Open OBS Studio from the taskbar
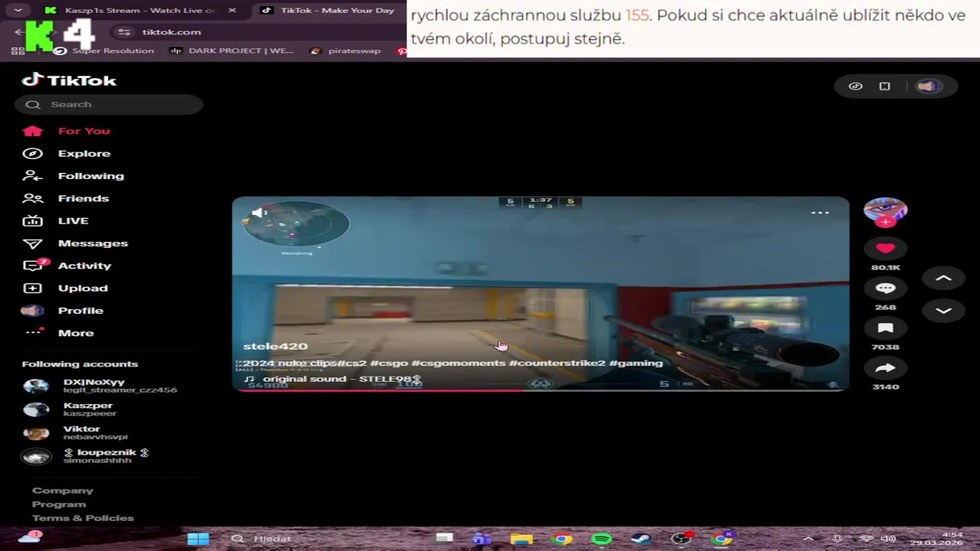980x551 pixels. (681, 539)
